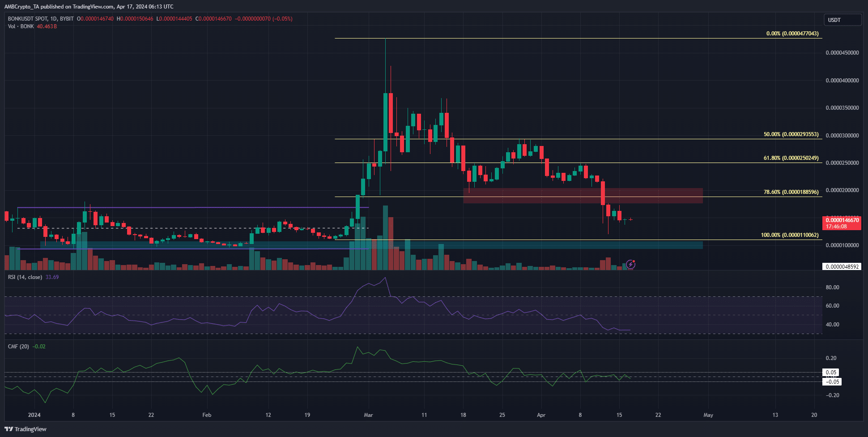This screenshot has width=868, height=437.
Task: Click the purple lightning event marker icon
Action: coord(630,265)
